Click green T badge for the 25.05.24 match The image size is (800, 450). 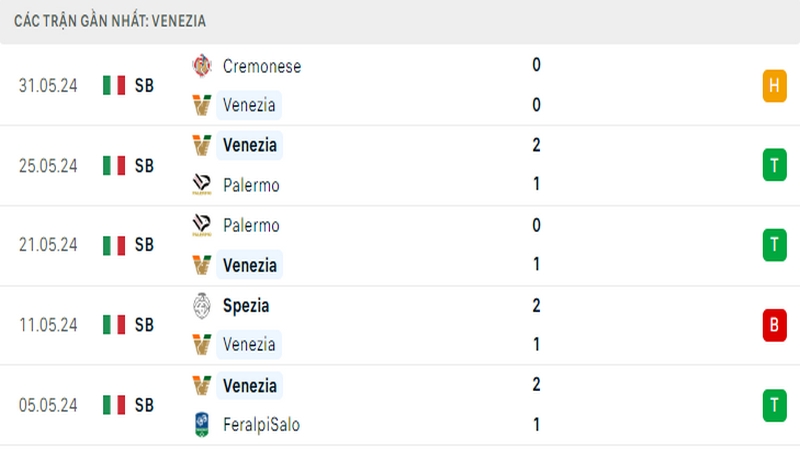(774, 165)
